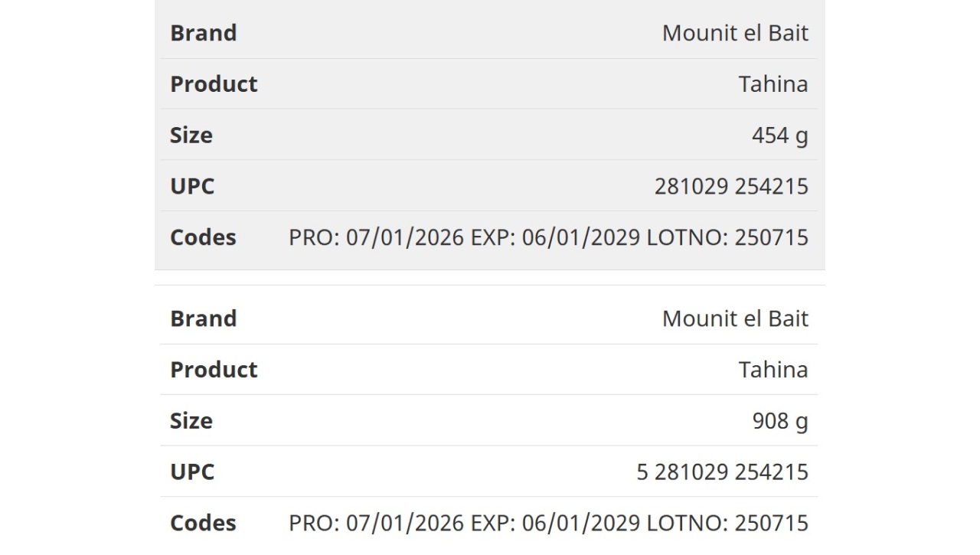This screenshot has width=980, height=555.
Task: Select codes text in the white table
Action: point(548,523)
